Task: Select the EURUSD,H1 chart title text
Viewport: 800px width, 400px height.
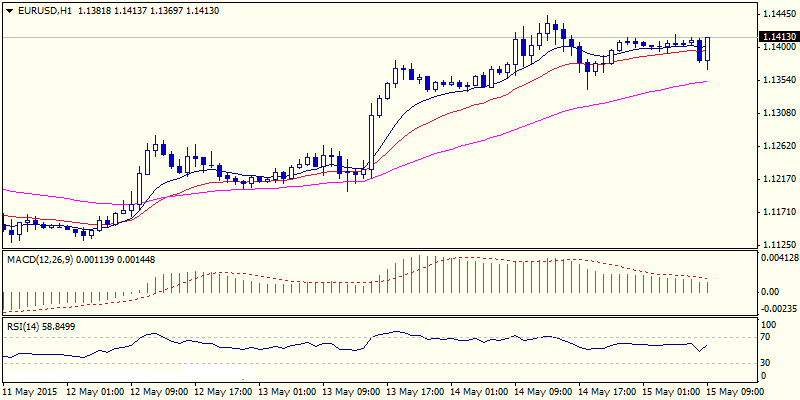Action: 43,11
